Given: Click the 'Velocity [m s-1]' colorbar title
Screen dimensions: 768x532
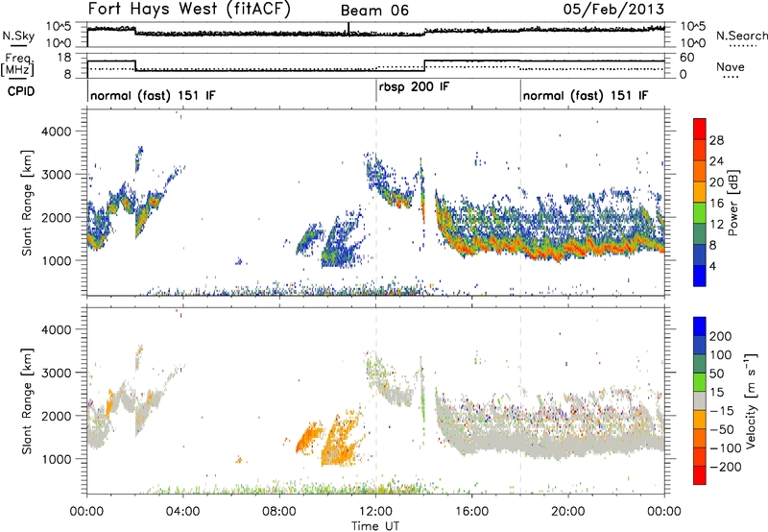Looking at the screenshot, I should click(751, 400).
